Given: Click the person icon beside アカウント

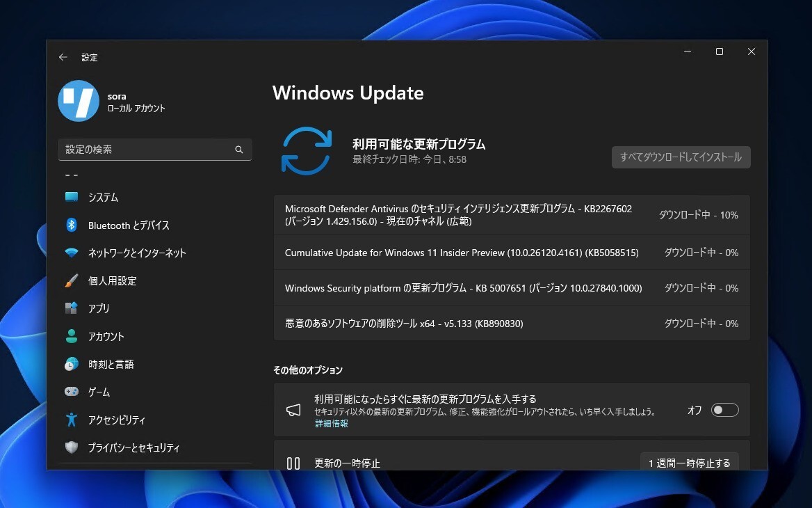Looking at the screenshot, I should [x=72, y=336].
